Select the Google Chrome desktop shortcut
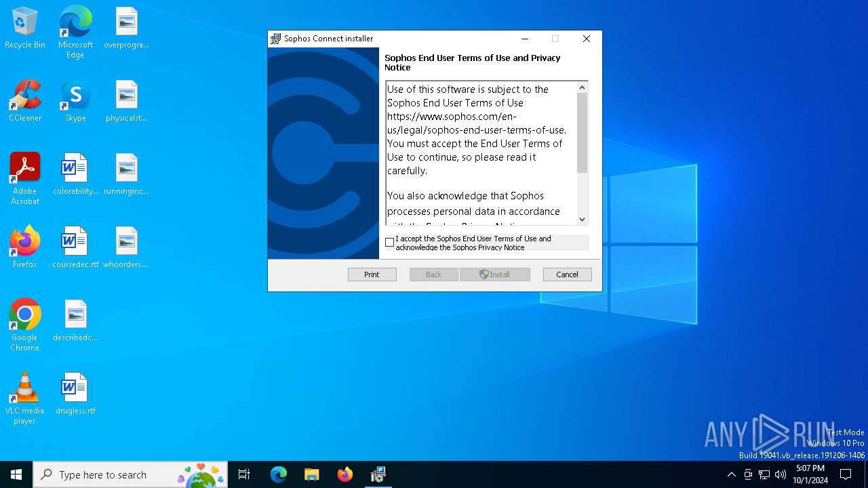 pyautogui.click(x=25, y=325)
